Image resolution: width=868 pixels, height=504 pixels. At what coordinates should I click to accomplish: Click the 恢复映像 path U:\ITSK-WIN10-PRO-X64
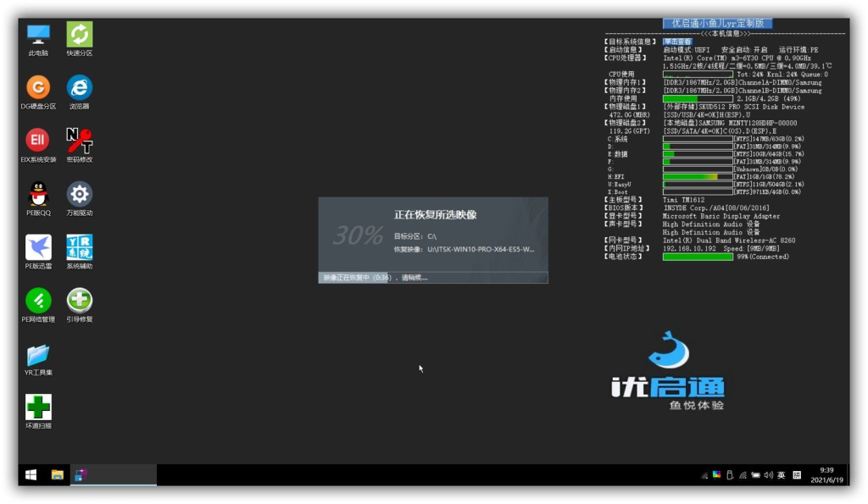click(x=464, y=250)
